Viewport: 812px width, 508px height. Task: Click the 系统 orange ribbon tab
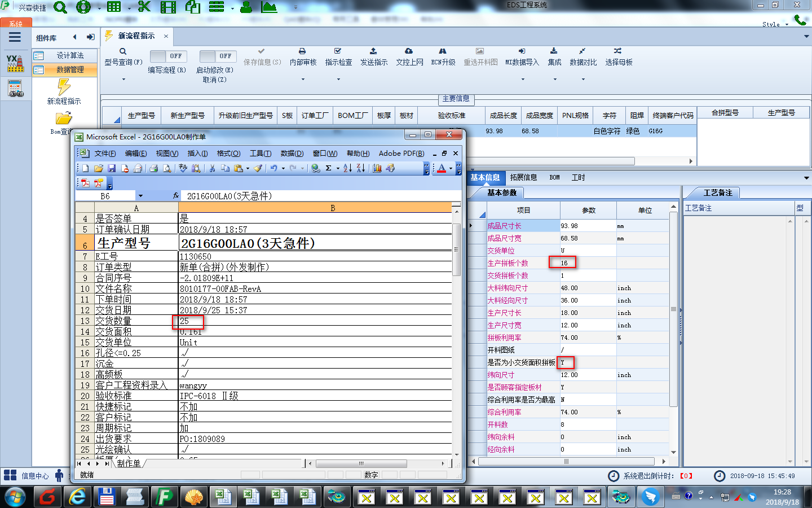coord(16,24)
